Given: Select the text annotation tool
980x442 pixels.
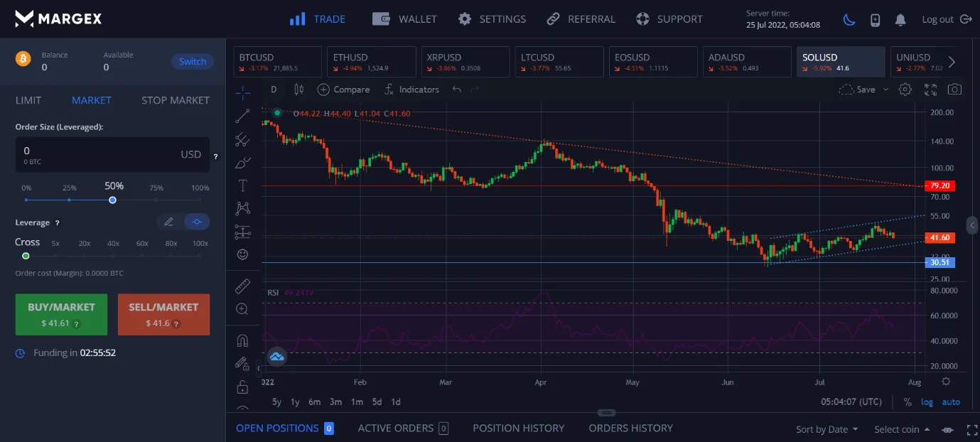Looking at the screenshot, I should 242,185.
